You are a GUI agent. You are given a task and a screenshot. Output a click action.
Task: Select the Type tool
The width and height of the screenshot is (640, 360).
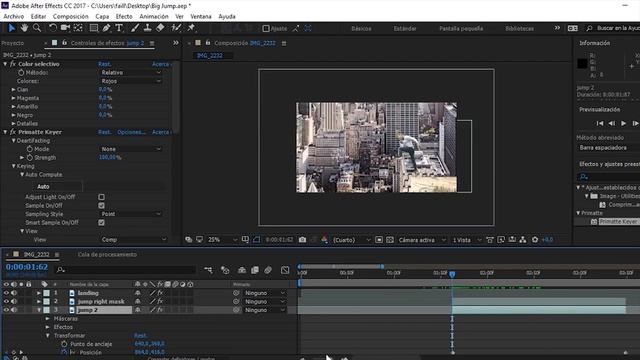[119, 28]
